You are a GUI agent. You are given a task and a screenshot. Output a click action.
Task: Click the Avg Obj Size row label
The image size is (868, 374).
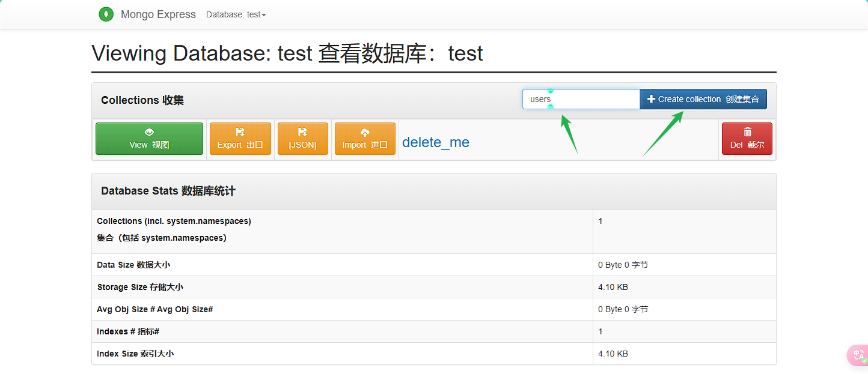(x=155, y=309)
